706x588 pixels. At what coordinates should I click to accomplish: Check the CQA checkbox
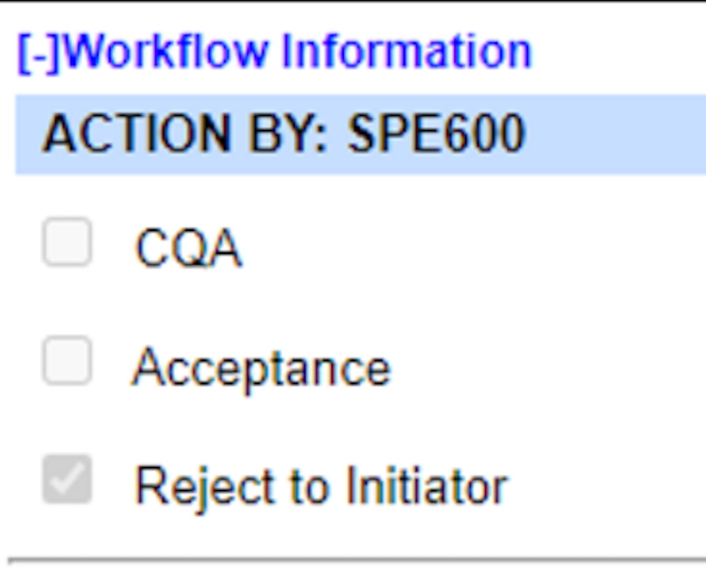(x=67, y=242)
